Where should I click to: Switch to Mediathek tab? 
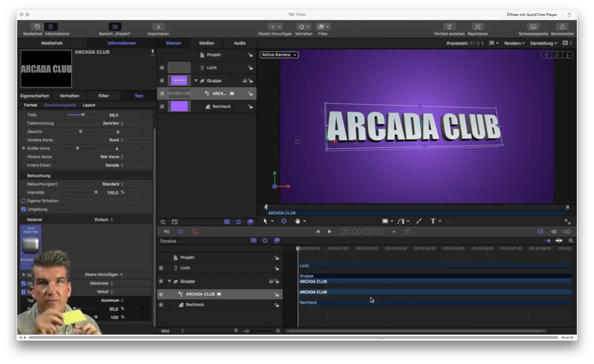coord(52,43)
